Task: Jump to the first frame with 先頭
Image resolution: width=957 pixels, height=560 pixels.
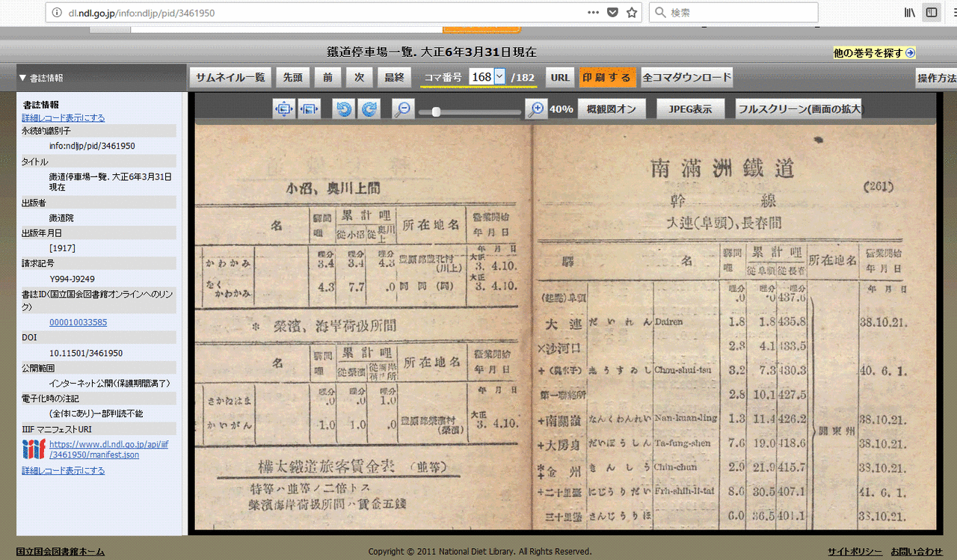Action: tap(292, 77)
